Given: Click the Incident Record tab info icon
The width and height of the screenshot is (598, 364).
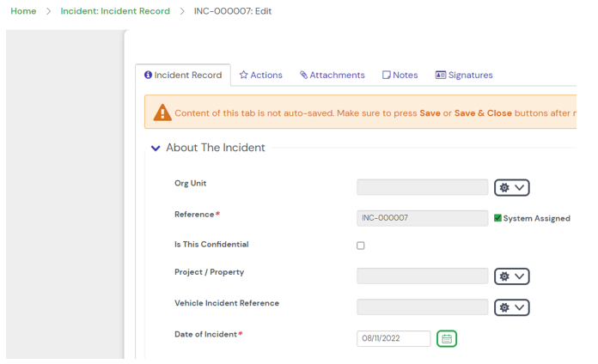Looking at the screenshot, I should coord(148,76).
